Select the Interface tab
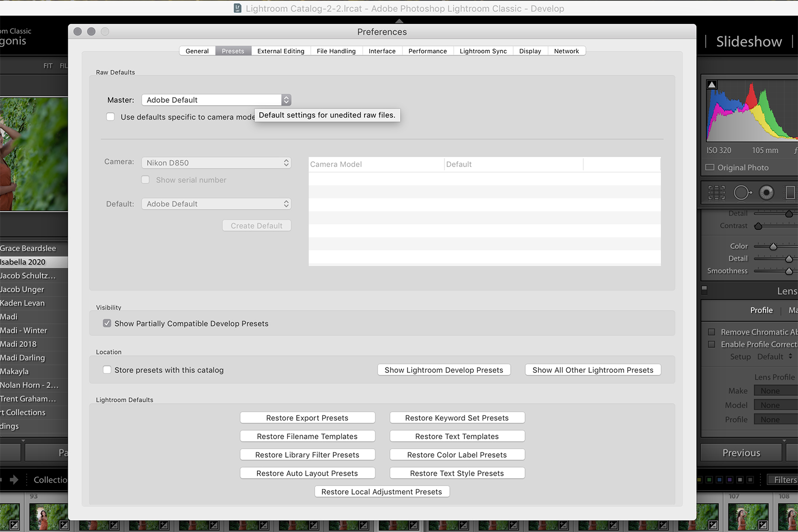Viewport: 798px width, 532px height. click(x=382, y=51)
